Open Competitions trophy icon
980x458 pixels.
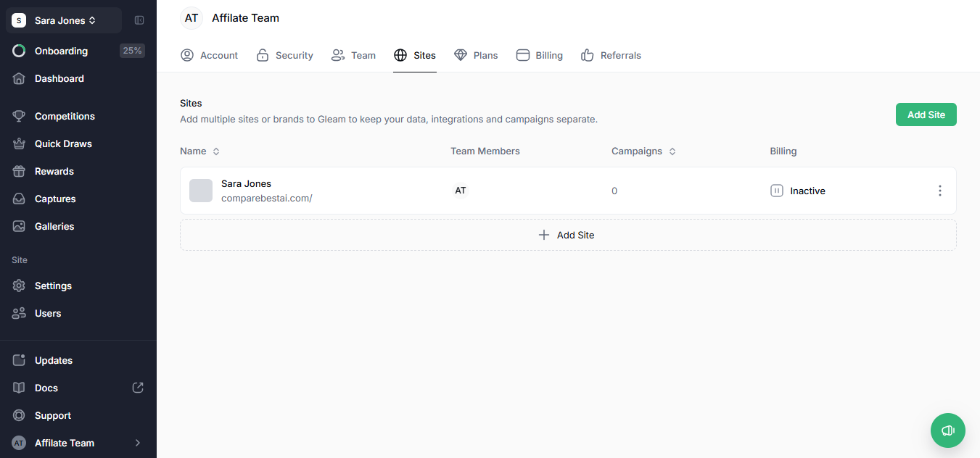[x=19, y=116]
